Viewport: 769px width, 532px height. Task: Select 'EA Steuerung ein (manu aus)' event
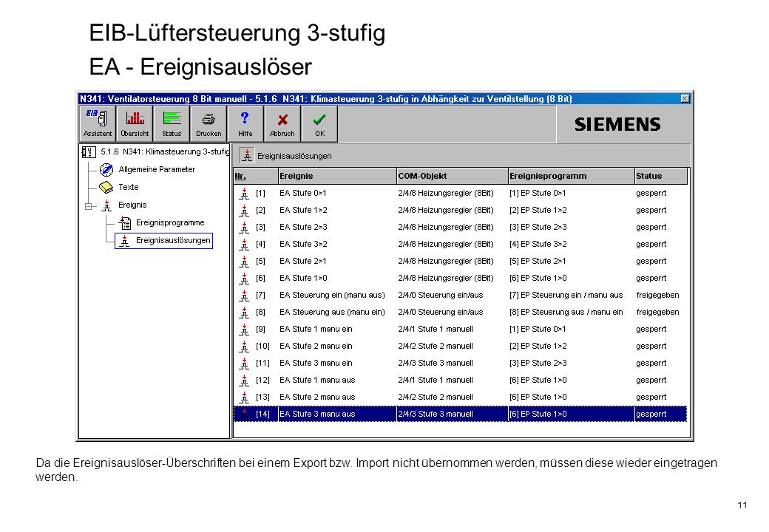[x=332, y=295]
